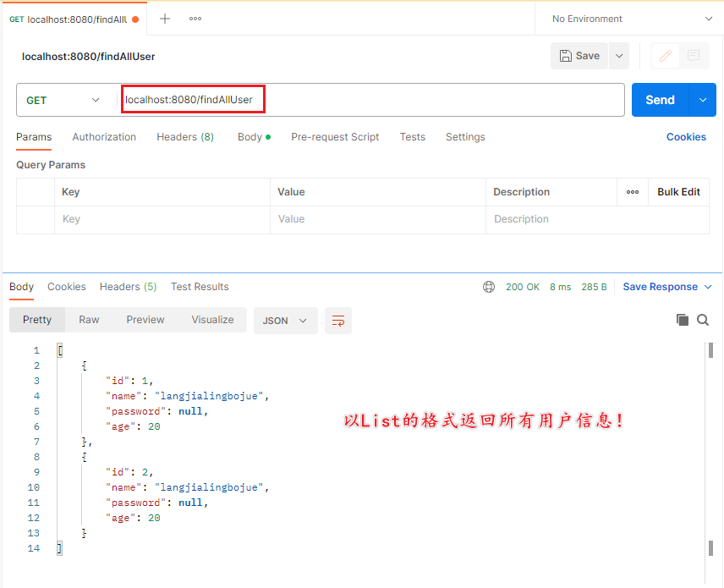The height and width of the screenshot is (588, 724).
Task: Click the "id": 2 line in response
Action: (x=129, y=472)
